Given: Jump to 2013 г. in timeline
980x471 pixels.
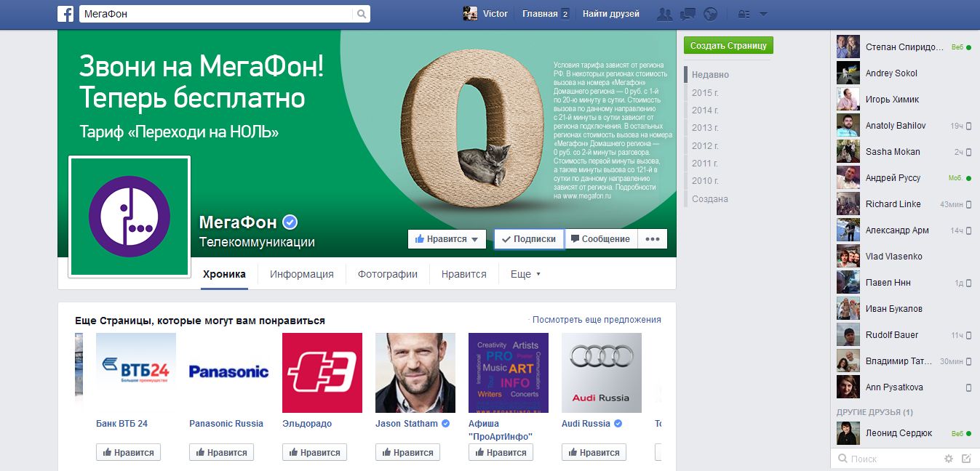Looking at the screenshot, I should point(705,128).
